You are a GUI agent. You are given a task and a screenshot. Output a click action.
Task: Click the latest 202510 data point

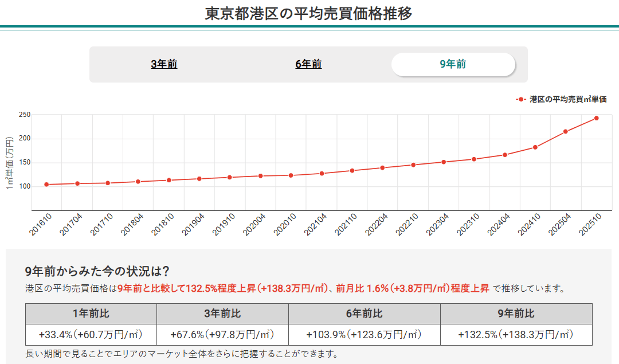(596, 118)
